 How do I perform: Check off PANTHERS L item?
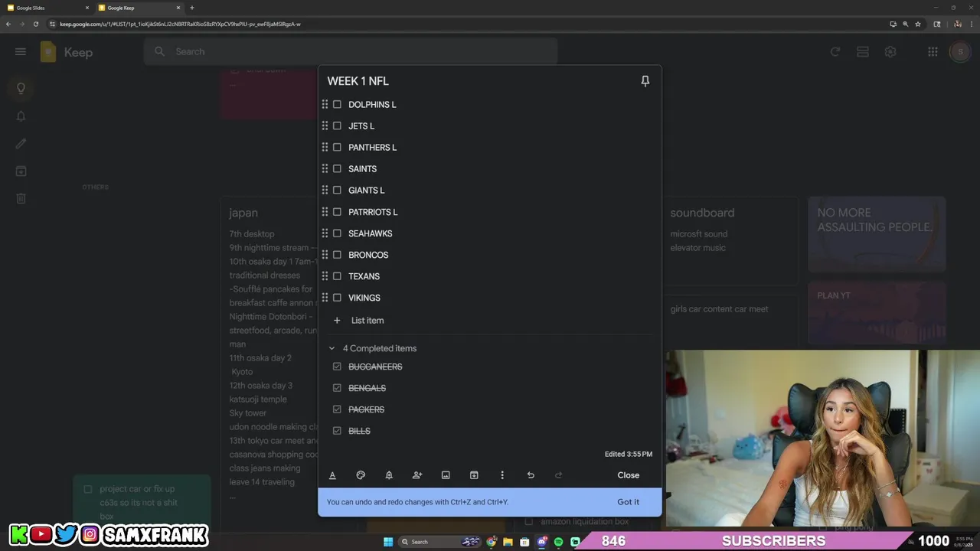(337, 147)
